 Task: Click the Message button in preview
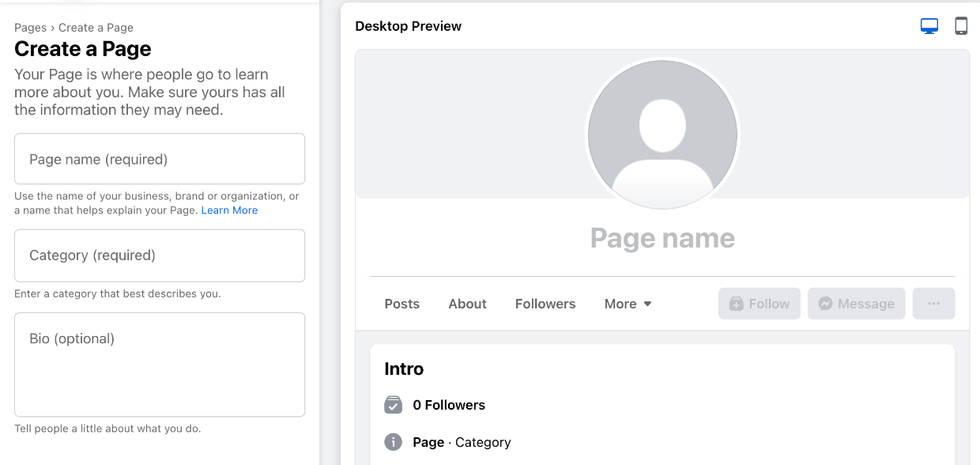tap(856, 303)
